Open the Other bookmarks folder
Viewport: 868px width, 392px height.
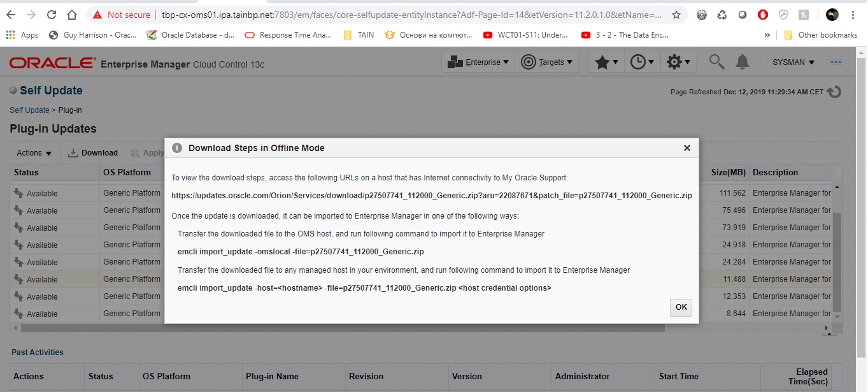click(x=820, y=35)
